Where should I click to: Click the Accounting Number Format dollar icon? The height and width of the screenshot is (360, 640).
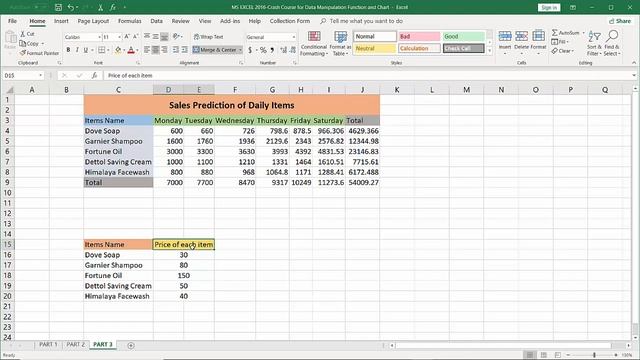pyautogui.click(x=250, y=50)
